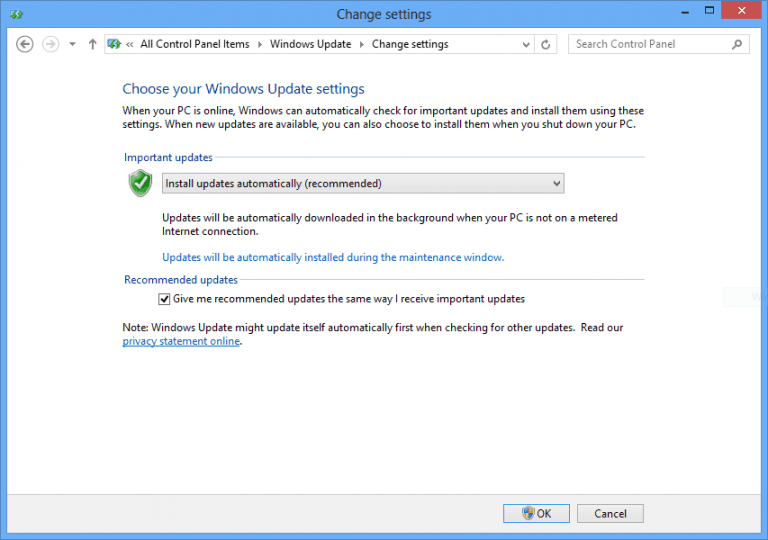Click the Important updates section label
Screen dimensions: 768x540
168,157
